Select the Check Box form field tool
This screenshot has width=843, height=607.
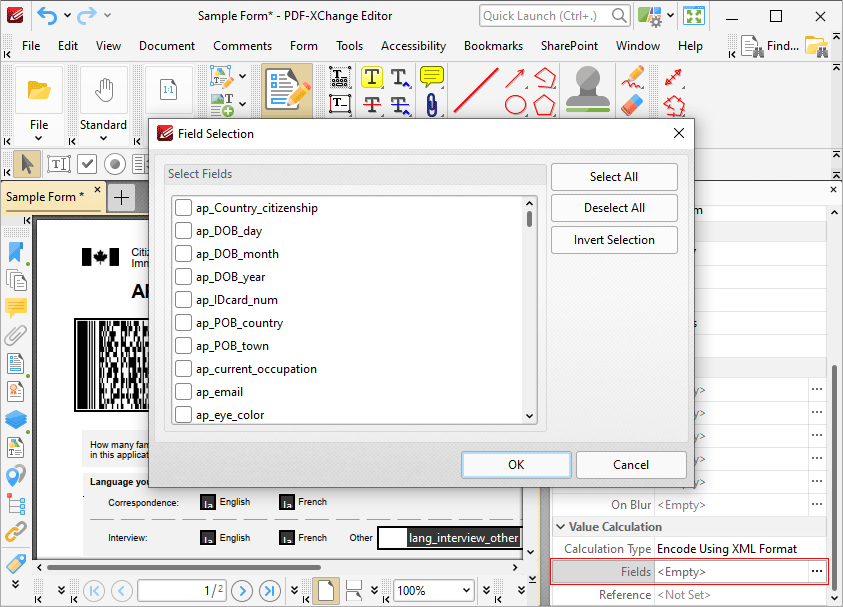87,164
